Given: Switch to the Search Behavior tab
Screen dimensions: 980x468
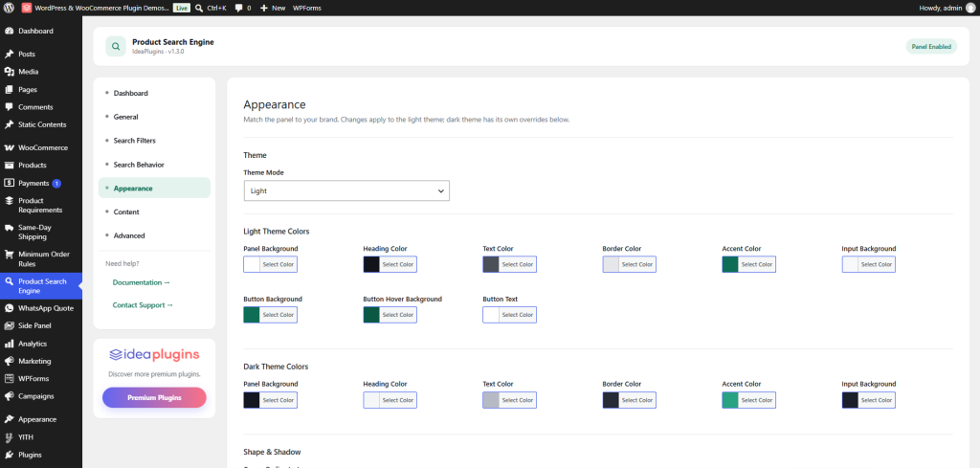Looking at the screenshot, I should click(154, 165).
